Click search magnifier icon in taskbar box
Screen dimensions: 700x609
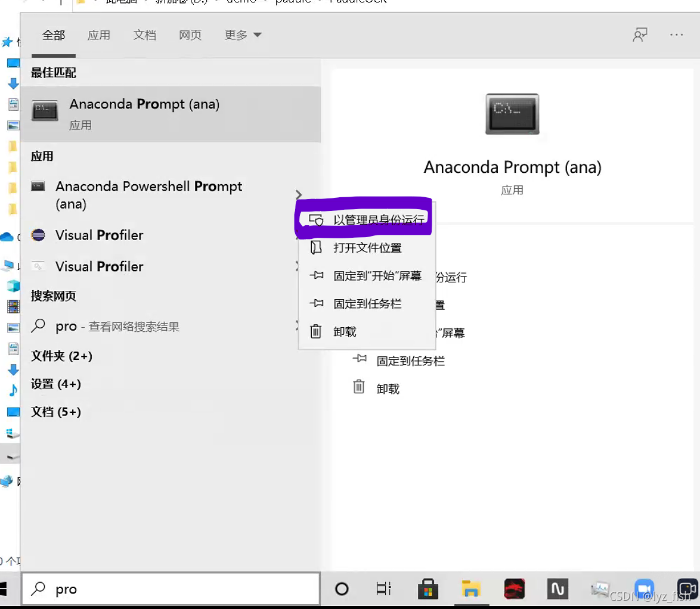[38, 589]
